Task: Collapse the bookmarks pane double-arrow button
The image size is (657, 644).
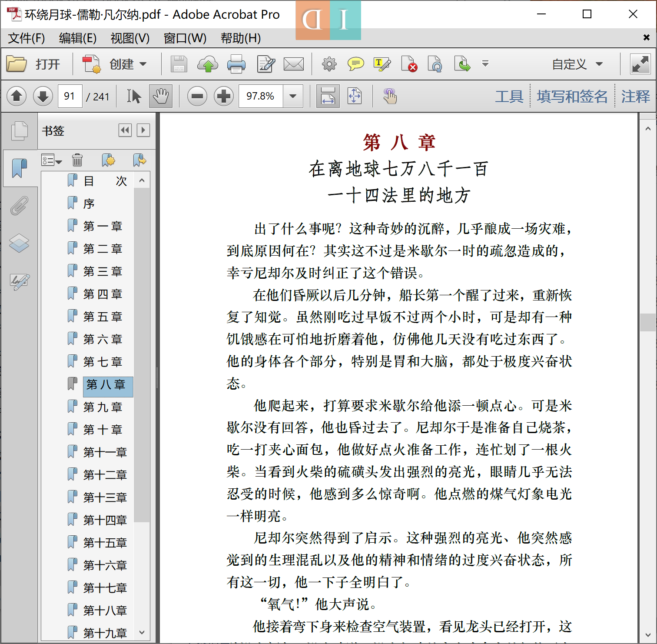Action: point(125,130)
